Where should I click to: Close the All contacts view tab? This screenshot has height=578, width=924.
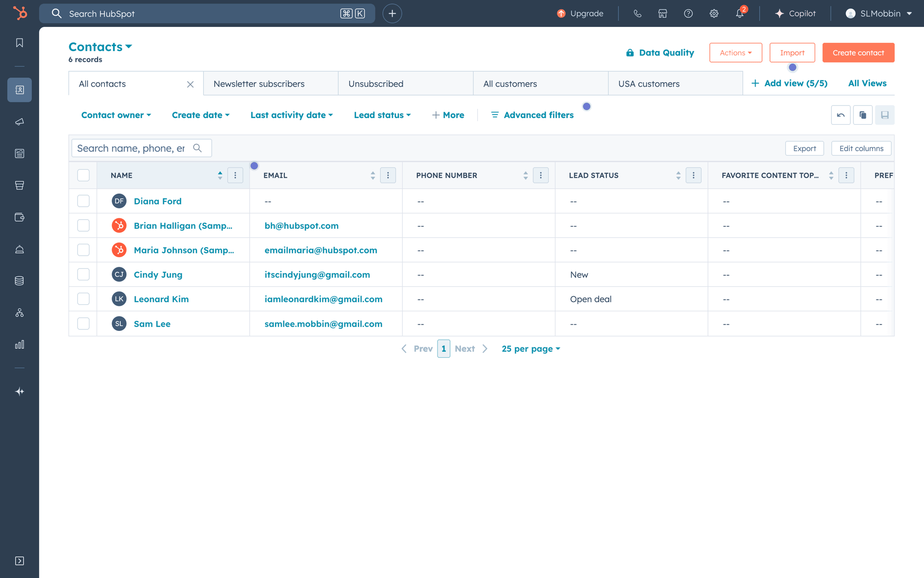coord(191,84)
